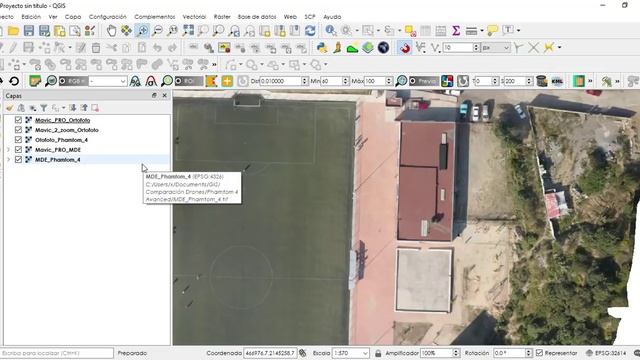The image size is (640, 360).
Task: Open the SCP menu
Action: pyautogui.click(x=310, y=17)
